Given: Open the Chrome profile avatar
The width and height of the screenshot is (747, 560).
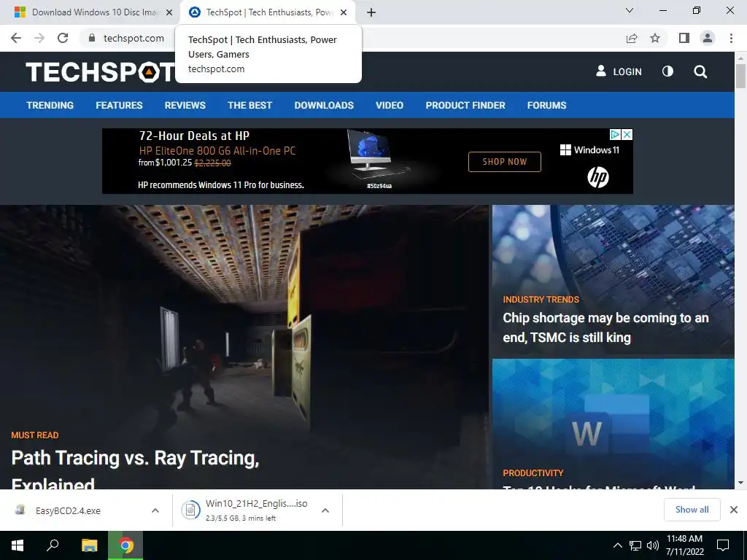Looking at the screenshot, I should pos(708,38).
